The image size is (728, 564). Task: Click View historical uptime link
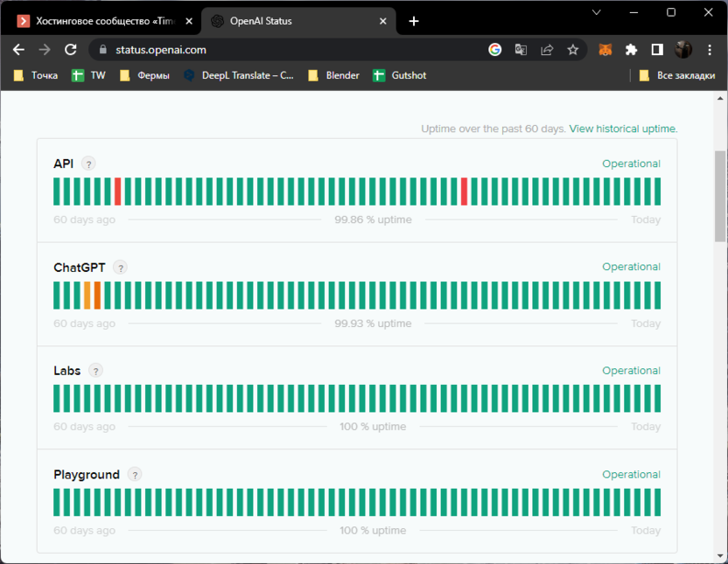[x=623, y=129]
